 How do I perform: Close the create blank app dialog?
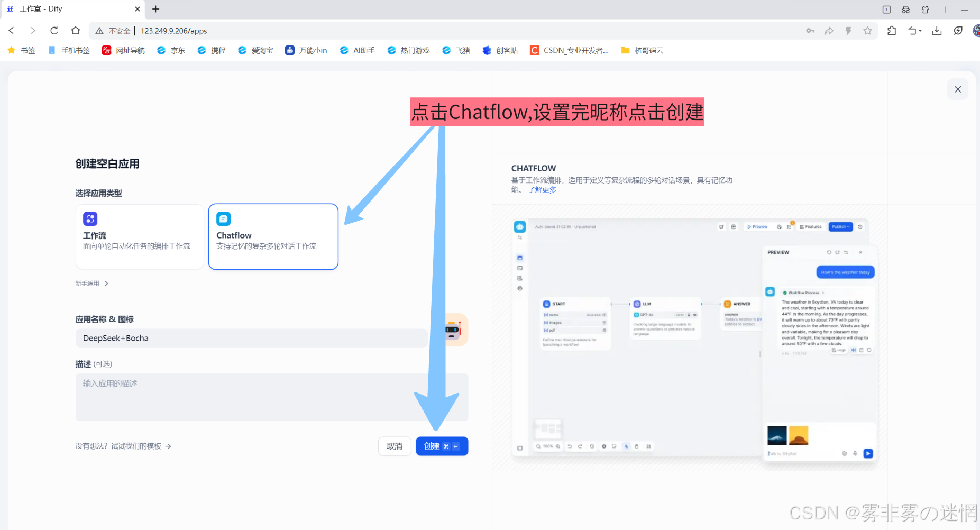tap(958, 89)
